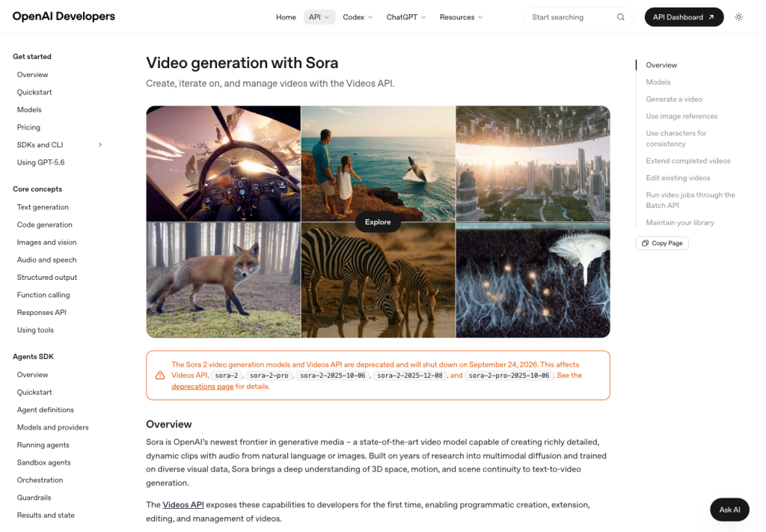Open the Pricing sidebar page
Viewport: 766px width, 532px height.
(x=28, y=127)
